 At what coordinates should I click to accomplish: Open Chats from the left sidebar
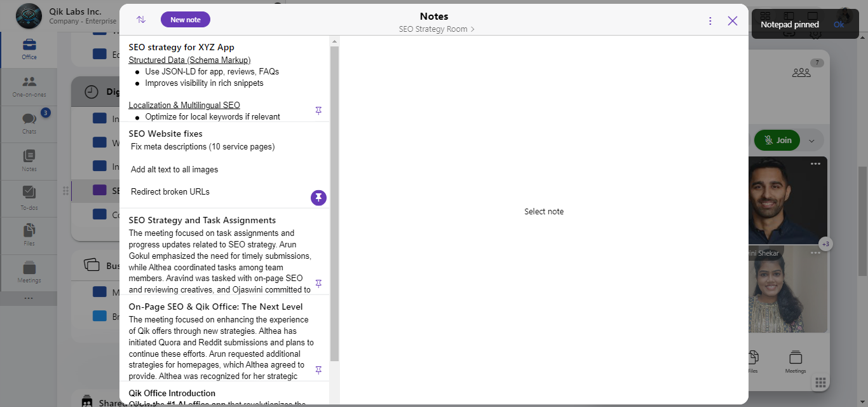coord(29,122)
